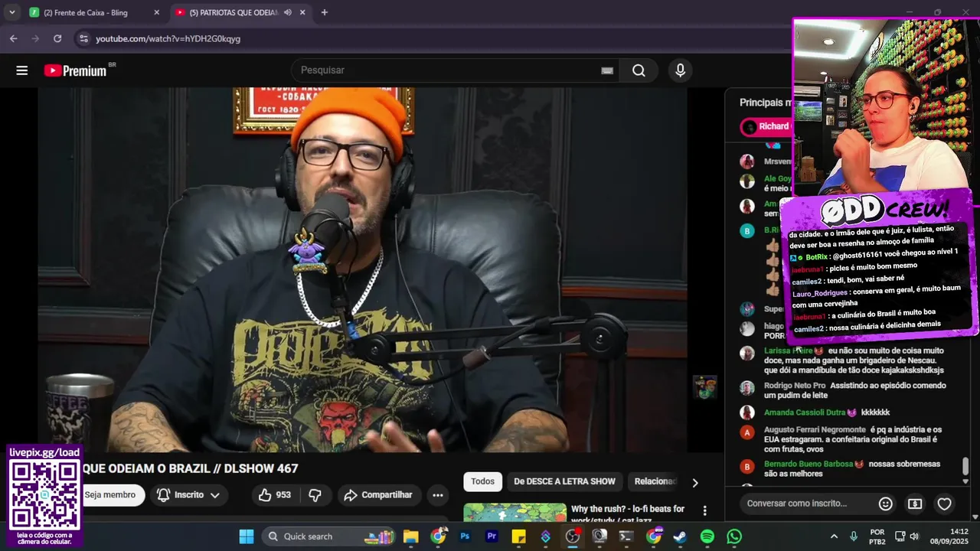Open Why the rush video thumbnail
Viewport: 980px width, 551px height.
pyautogui.click(x=514, y=512)
